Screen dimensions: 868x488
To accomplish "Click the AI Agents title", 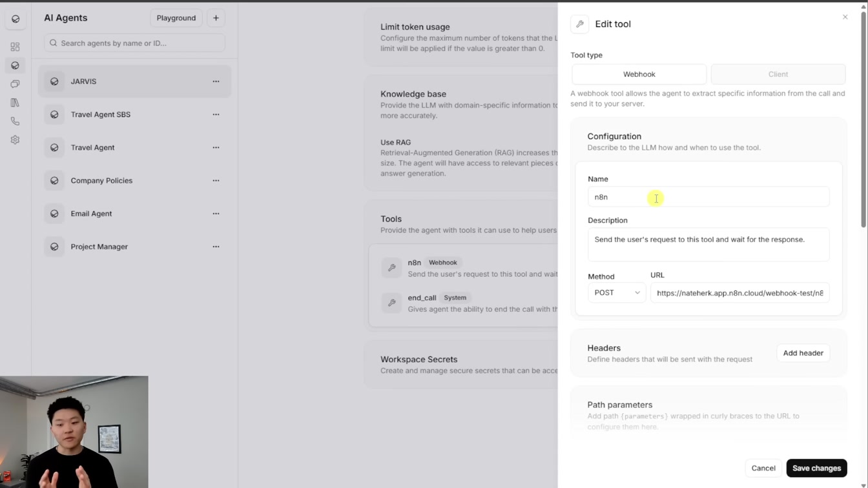I will tap(66, 18).
